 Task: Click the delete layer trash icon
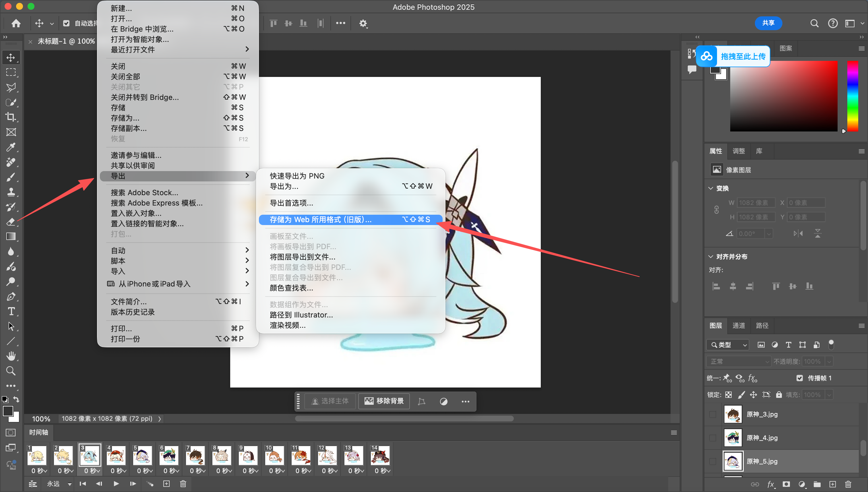[848, 484]
